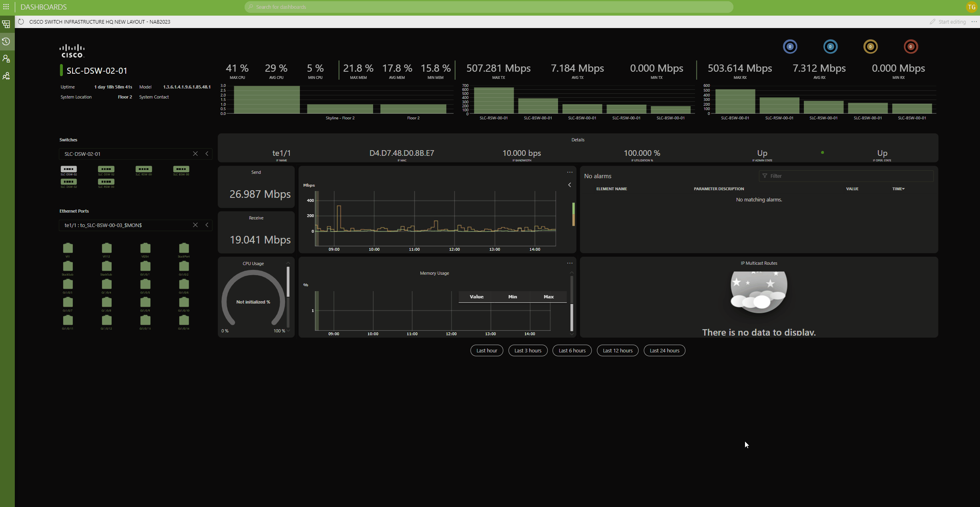Select the Gi1/0/12 port icon
The width and height of the screenshot is (980, 507).
tap(106, 320)
